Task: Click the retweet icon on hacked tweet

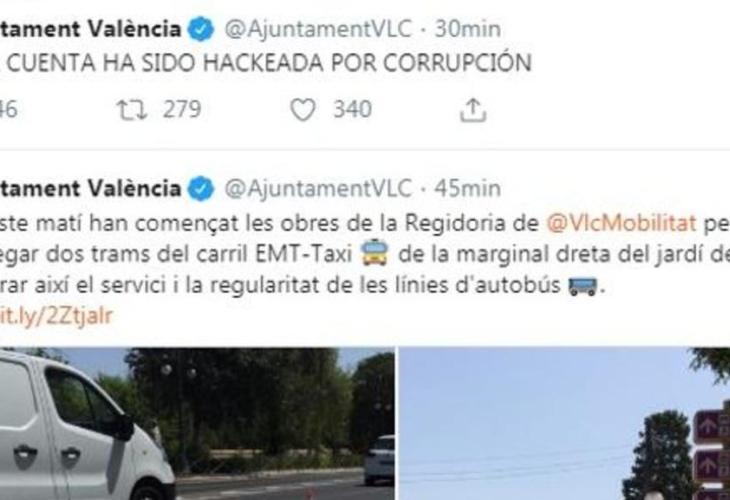Action: click(x=132, y=110)
